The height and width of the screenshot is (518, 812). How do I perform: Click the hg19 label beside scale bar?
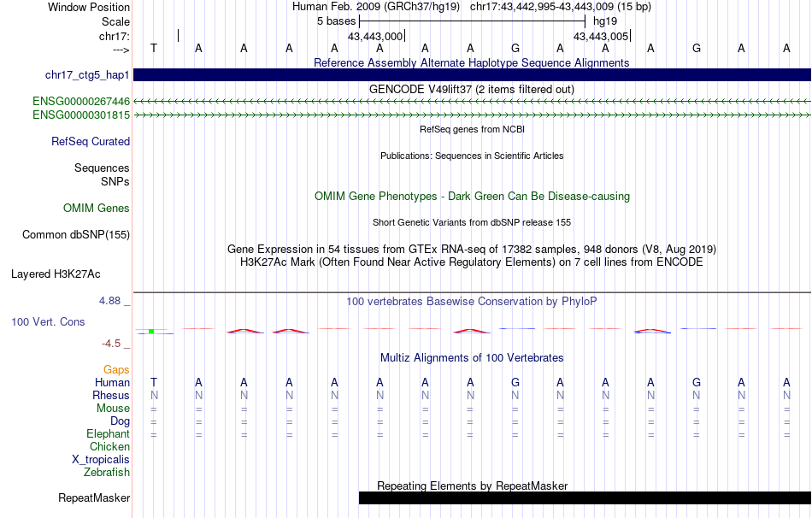tap(605, 21)
